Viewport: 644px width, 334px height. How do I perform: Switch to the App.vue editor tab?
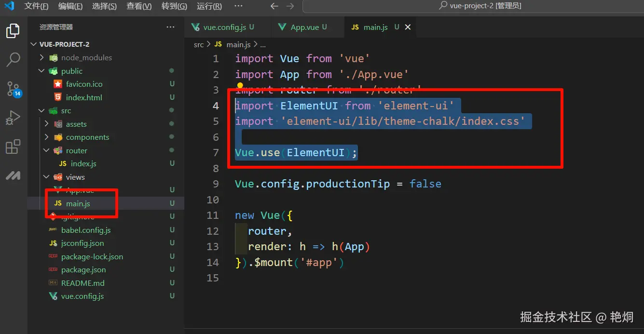[308, 27]
